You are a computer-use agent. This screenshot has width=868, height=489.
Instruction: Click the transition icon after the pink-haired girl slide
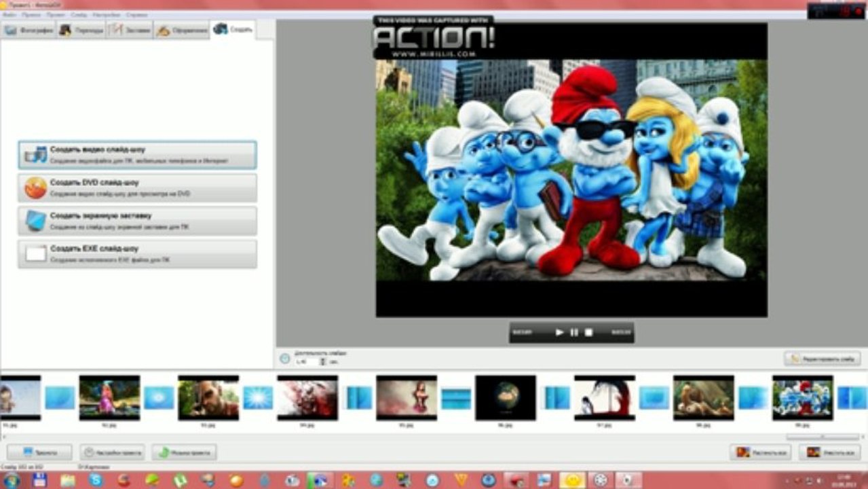159,397
